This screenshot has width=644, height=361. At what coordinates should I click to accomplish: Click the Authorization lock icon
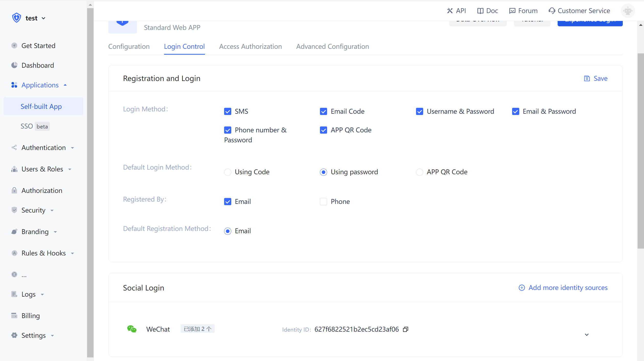click(14, 190)
